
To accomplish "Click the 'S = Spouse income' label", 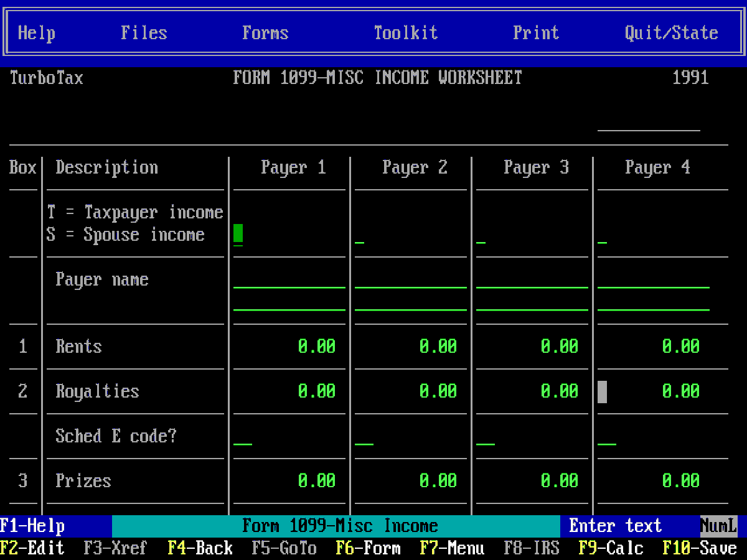I will (x=125, y=235).
